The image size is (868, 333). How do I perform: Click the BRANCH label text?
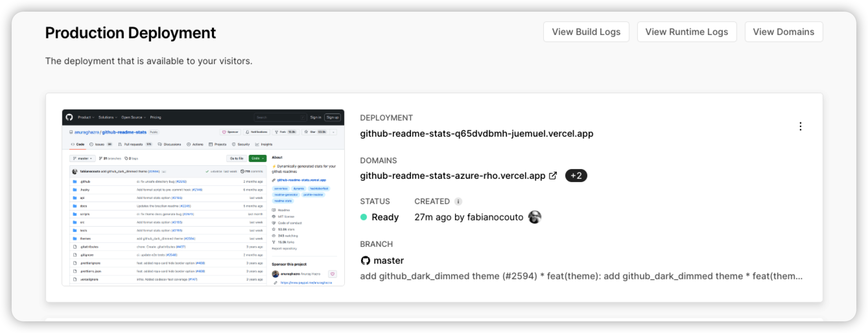(376, 244)
